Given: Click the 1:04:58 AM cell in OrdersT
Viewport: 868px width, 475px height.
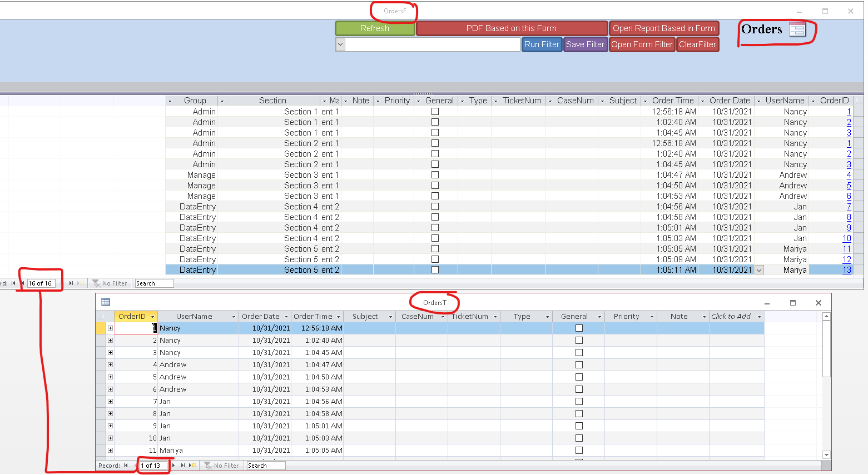Looking at the screenshot, I should point(317,414).
